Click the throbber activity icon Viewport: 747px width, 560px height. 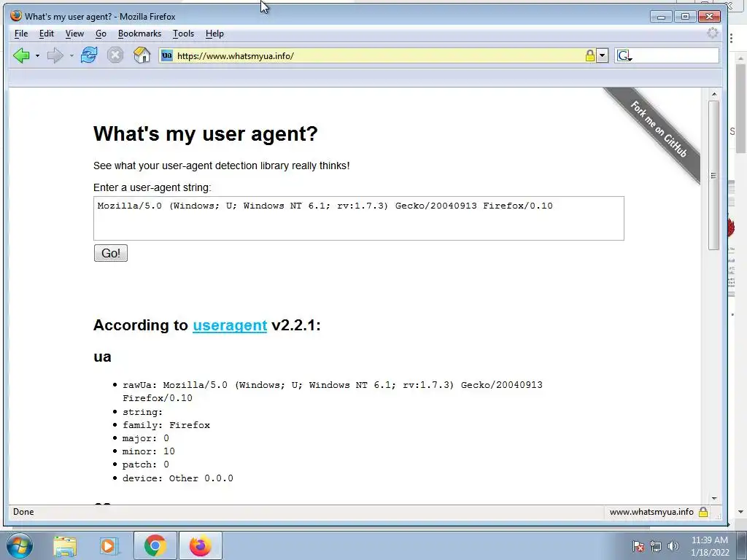click(x=712, y=33)
